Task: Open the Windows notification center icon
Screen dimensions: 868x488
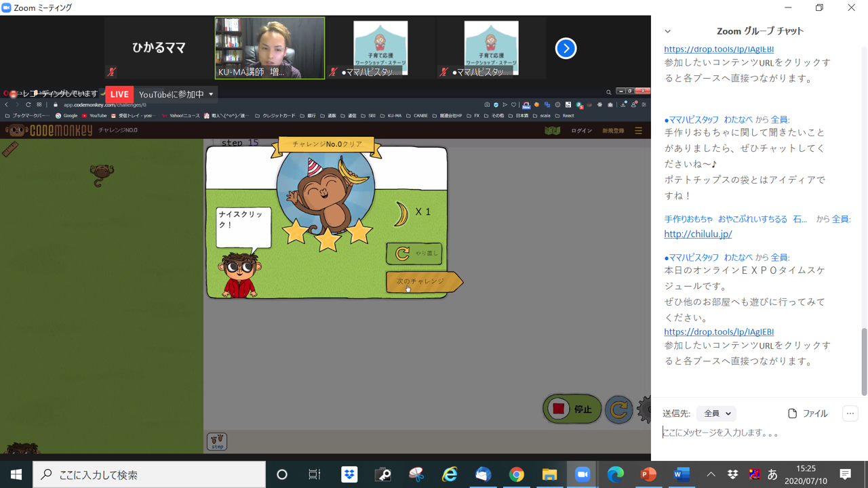Action: pyautogui.click(x=845, y=474)
